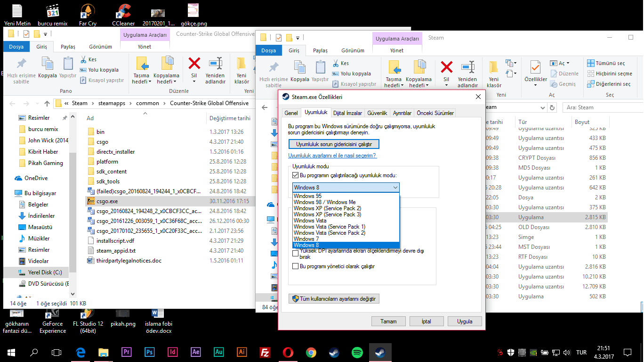The height and width of the screenshot is (362, 644).
Task: Choose Yeniden adlandır in Counter-Strike window ribbon
Action: click(215, 70)
